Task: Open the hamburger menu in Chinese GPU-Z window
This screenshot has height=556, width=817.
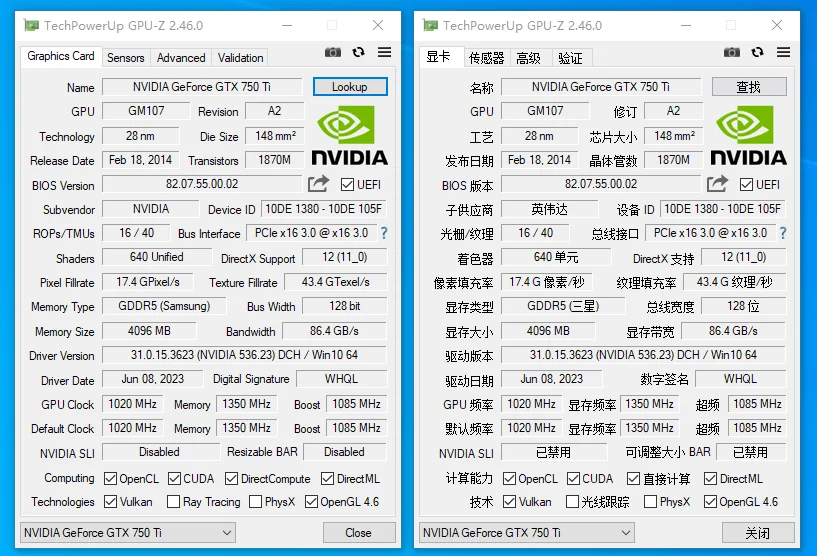Action: click(x=784, y=53)
